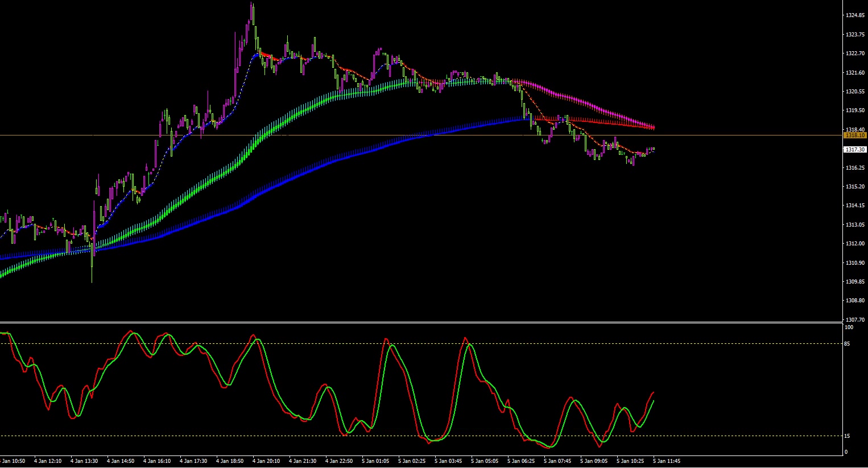Click the 85 level on oscillator scale

click(848, 344)
